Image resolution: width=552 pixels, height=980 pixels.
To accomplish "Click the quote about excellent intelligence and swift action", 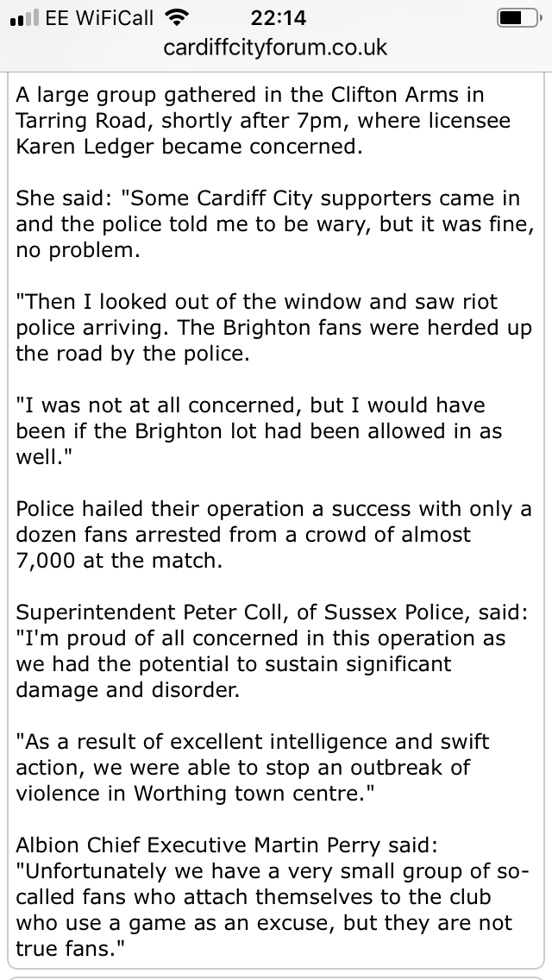I will (x=252, y=767).
